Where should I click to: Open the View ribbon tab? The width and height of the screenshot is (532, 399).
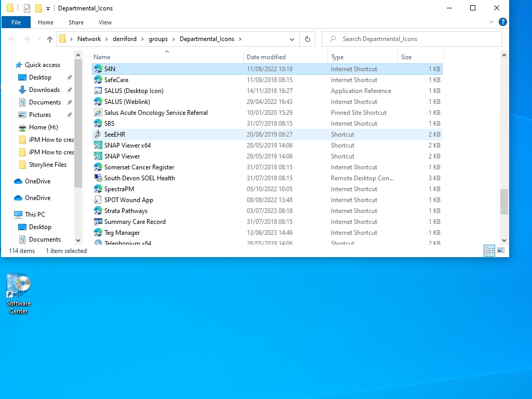[105, 22]
